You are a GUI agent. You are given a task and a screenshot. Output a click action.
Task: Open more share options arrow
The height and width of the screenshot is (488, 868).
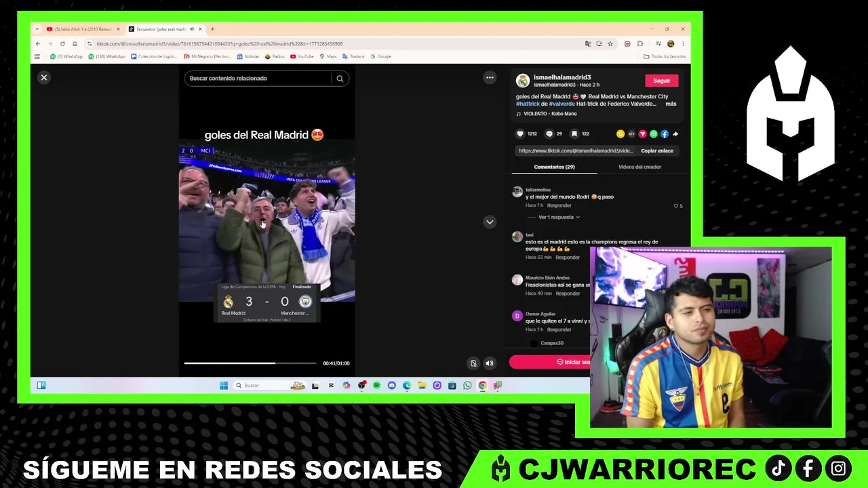(x=675, y=134)
